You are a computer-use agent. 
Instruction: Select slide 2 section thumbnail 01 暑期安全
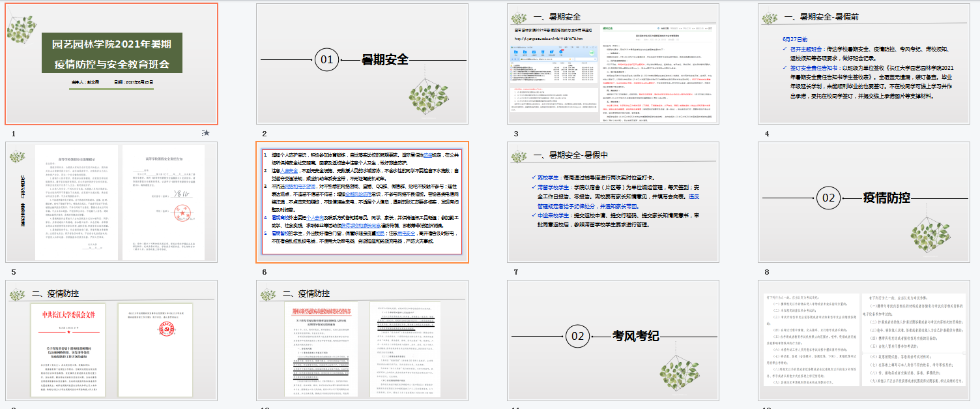point(362,63)
